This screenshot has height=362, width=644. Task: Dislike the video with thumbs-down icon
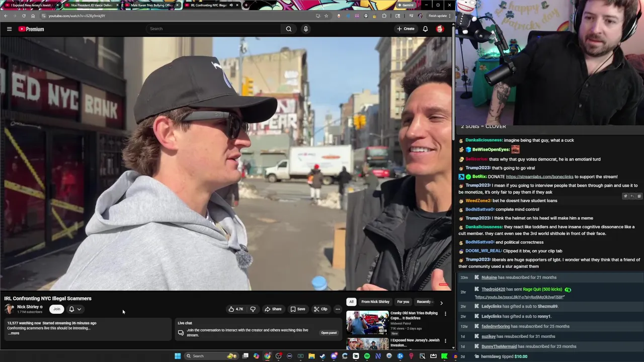pos(253,309)
